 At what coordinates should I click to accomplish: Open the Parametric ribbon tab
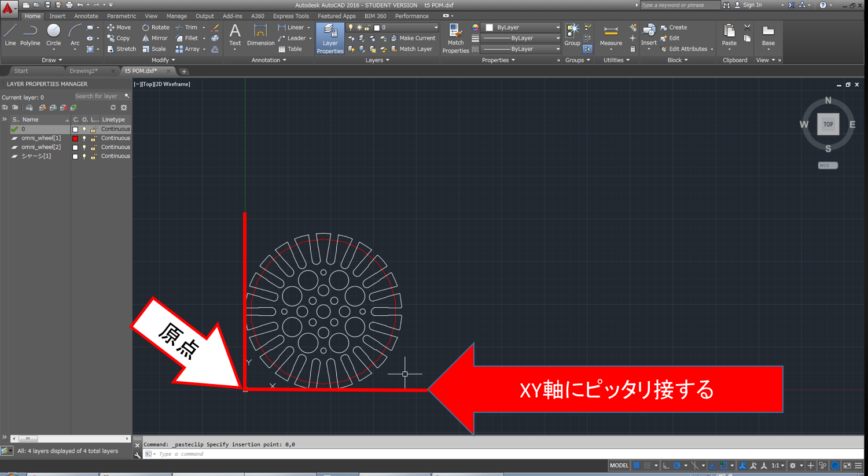pyautogui.click(x=122, y=16)
